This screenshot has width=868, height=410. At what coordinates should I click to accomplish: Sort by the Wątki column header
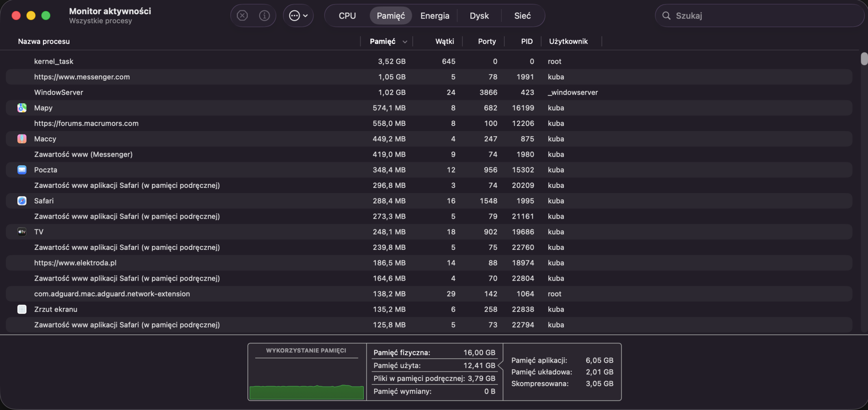[444, 41]
